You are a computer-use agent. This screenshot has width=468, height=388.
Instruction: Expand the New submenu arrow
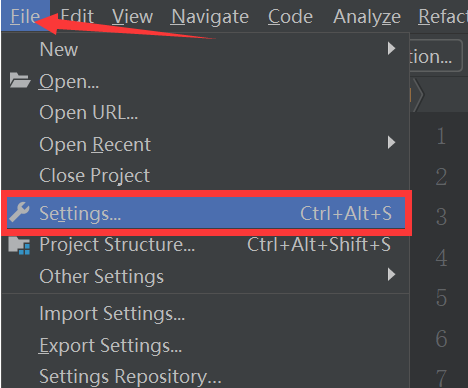pyautogui.click(x=392, y=49)
